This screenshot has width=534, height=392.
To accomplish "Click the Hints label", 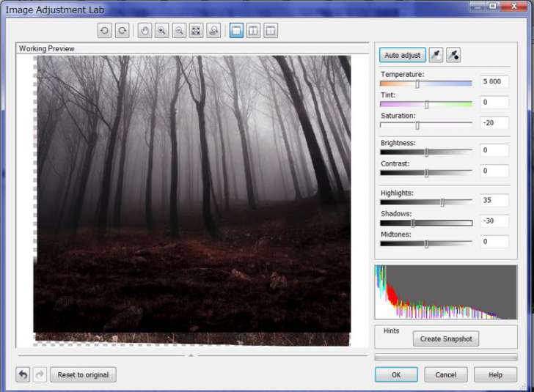I will click(391, 330).
